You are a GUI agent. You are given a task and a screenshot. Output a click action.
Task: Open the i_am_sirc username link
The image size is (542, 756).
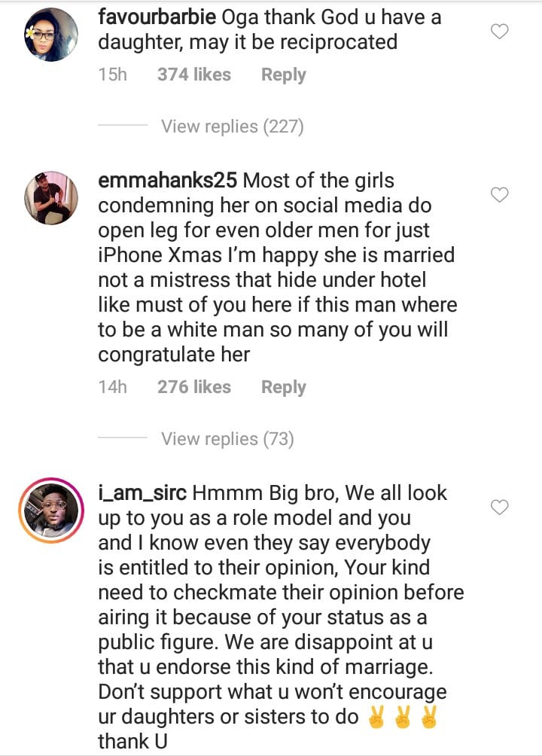[x=142, y=494]
